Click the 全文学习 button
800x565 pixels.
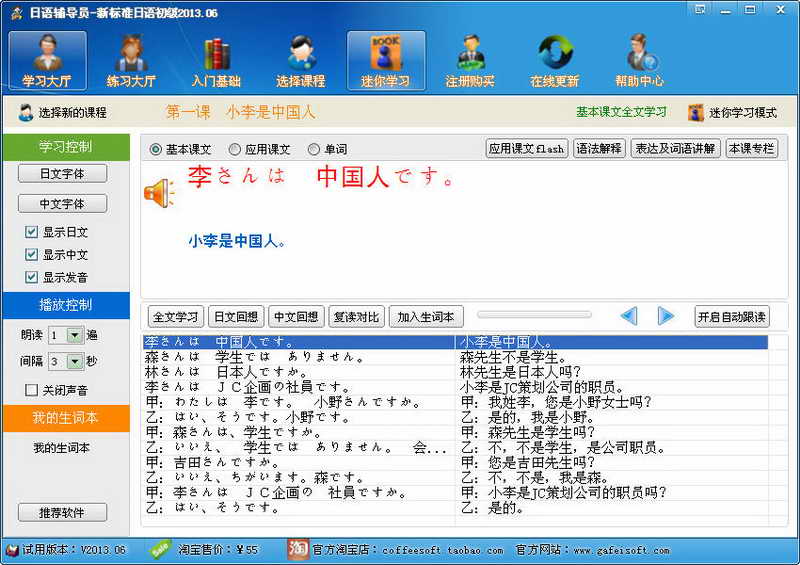click(176, 316)
